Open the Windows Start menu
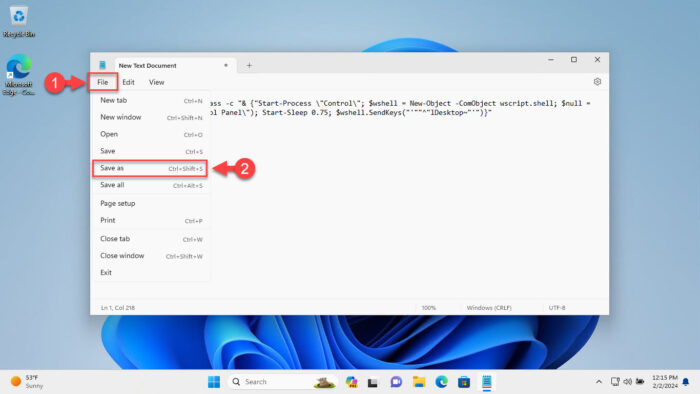Viewport: 700px width, 394px height. point(214,382)
